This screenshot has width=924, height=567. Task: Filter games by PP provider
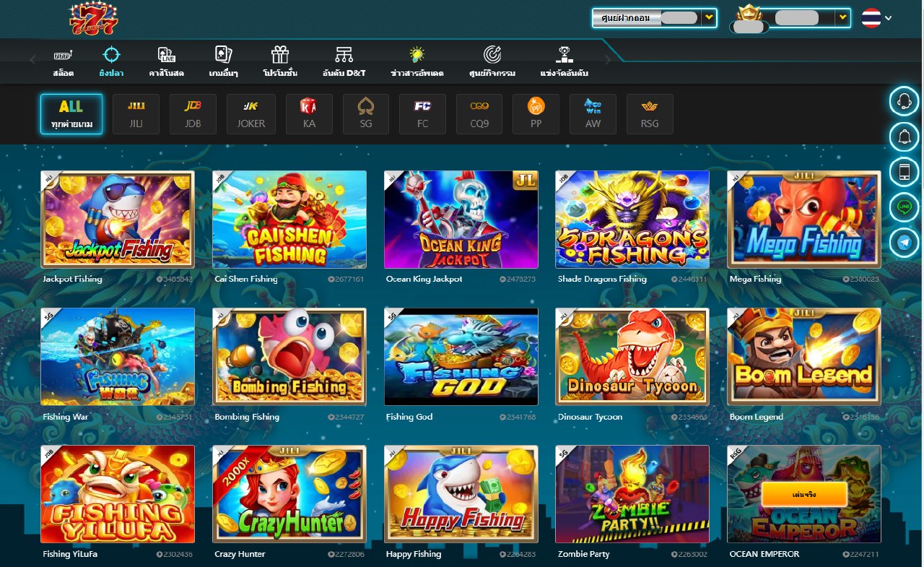pyautogui.click(x=536, y=114)
